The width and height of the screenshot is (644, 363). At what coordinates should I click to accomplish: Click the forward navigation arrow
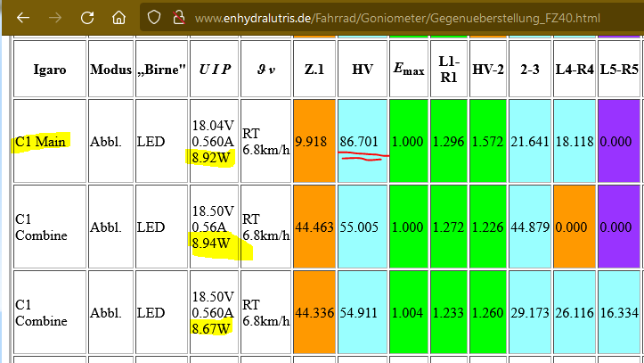[x=55, y=18]
